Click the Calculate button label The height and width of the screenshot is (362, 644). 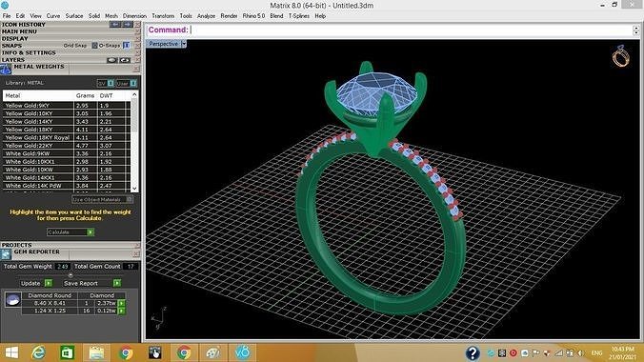coord(58,232)
